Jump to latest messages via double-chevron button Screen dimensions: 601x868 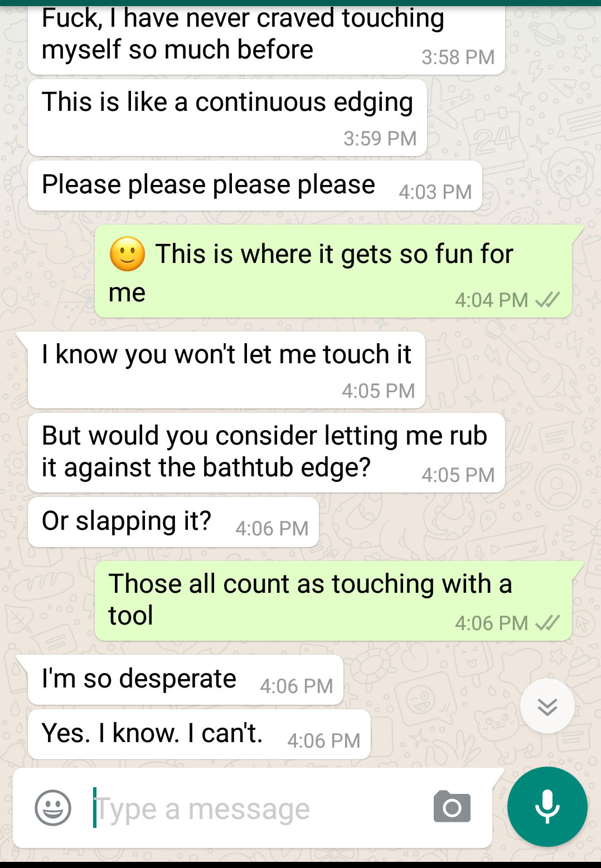pos(547,706)
